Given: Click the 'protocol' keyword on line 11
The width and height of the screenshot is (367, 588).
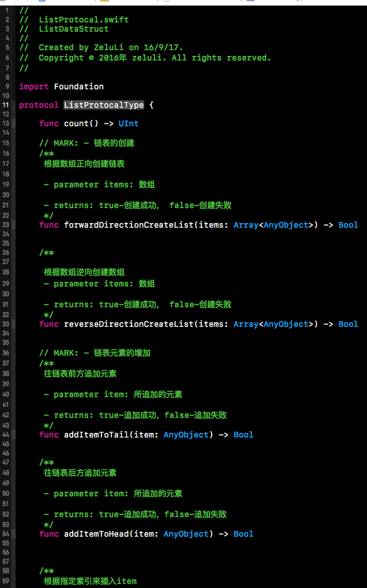Looking at the screenshot, I should pyautogui.click(x=39, y=105).
